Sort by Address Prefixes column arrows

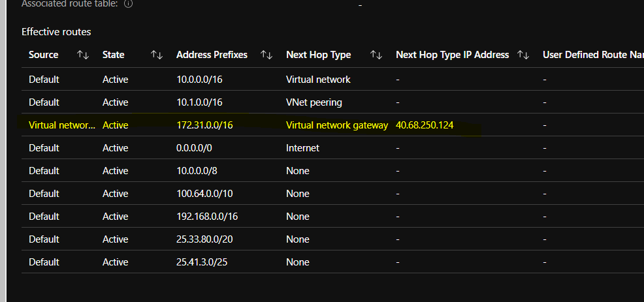click(x=266, y=55)
